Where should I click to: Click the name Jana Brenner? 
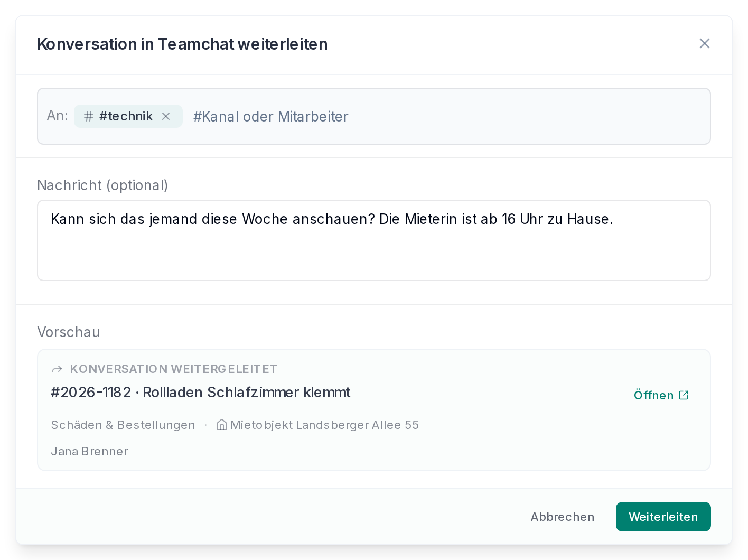pos(89,451)
